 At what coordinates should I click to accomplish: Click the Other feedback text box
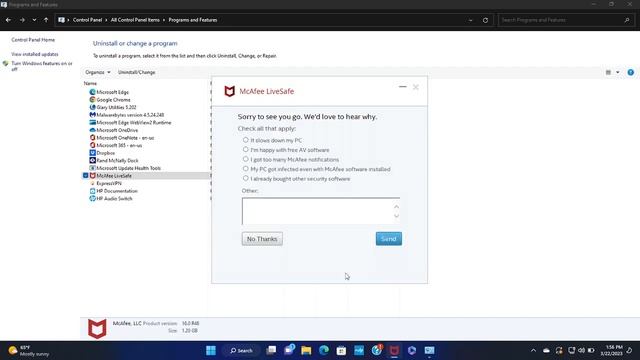[321, 211]
